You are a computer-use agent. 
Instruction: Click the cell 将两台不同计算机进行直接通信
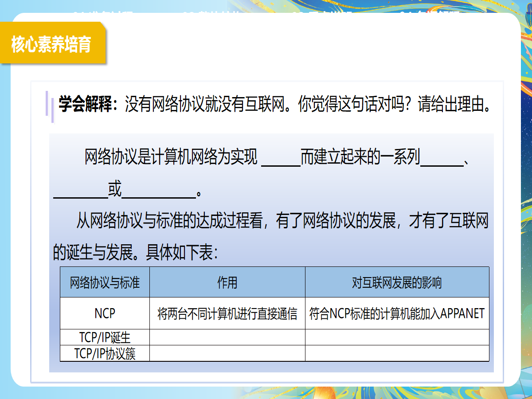click(x=227, y=313)
